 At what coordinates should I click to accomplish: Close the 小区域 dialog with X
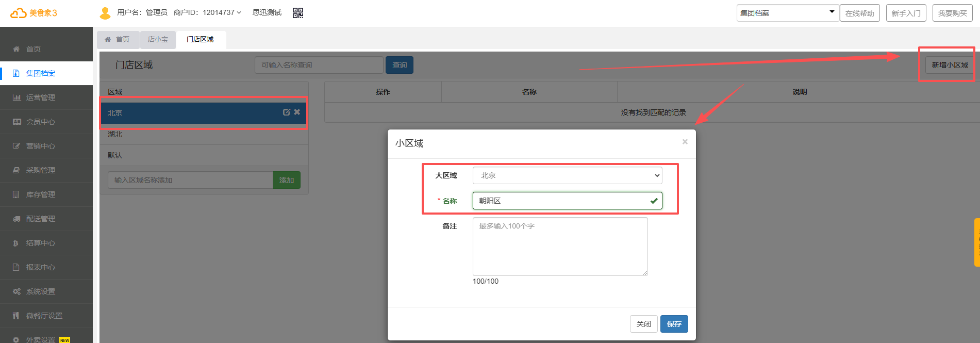click(x=685, y=142)
